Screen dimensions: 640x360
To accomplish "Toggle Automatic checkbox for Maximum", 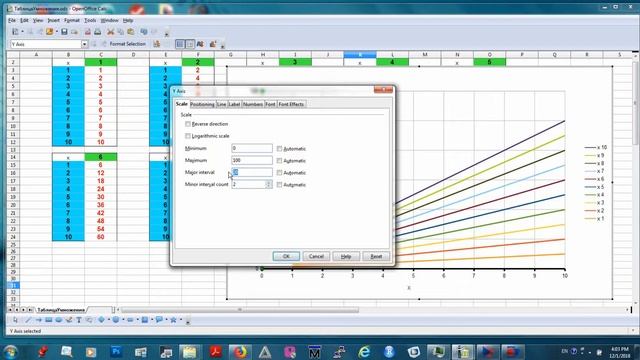I will [x=279, y=160].
